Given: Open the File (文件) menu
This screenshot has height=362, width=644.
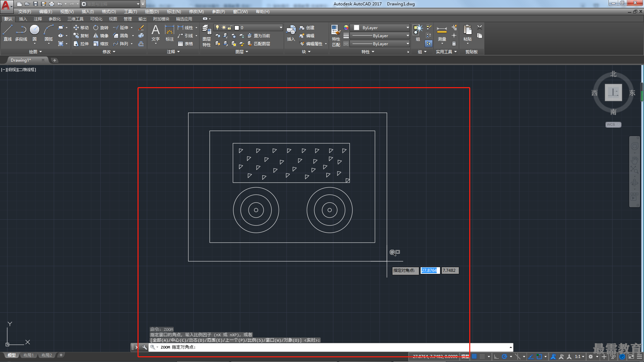Looking at the screenshot, I should coord(25,12).
